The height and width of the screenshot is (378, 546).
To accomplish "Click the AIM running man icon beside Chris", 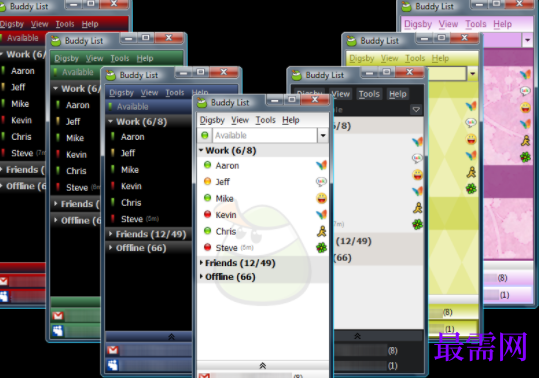I will [321, 231].
